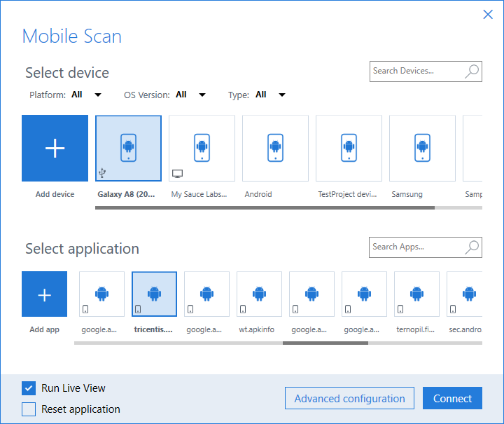Image resolution: width=504 pixels, height=424 pixels.
Task: Click the Add device plus tile
Action: [x=55, y=148]
